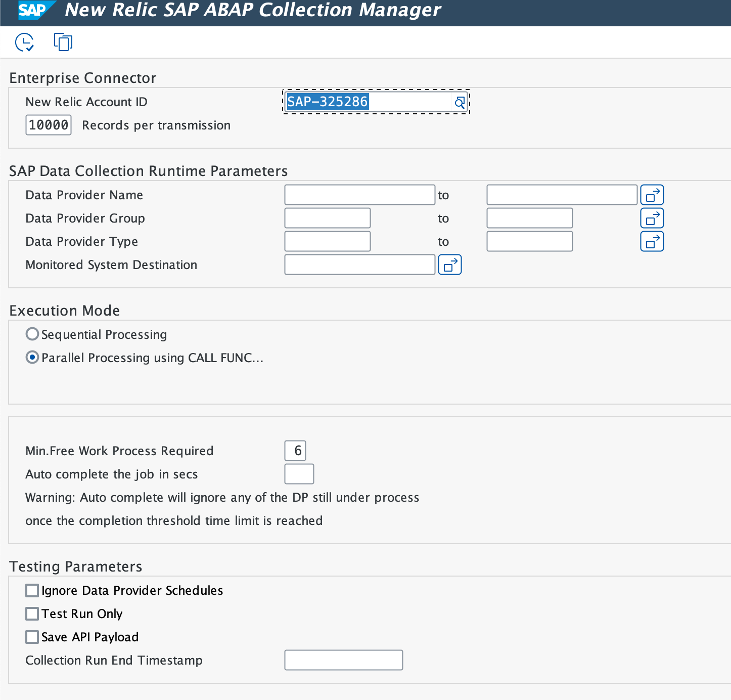This screenshot has width=731, height=700.
Task: Click the Data Provider Group upper-limit field
Action: [529, 218]
